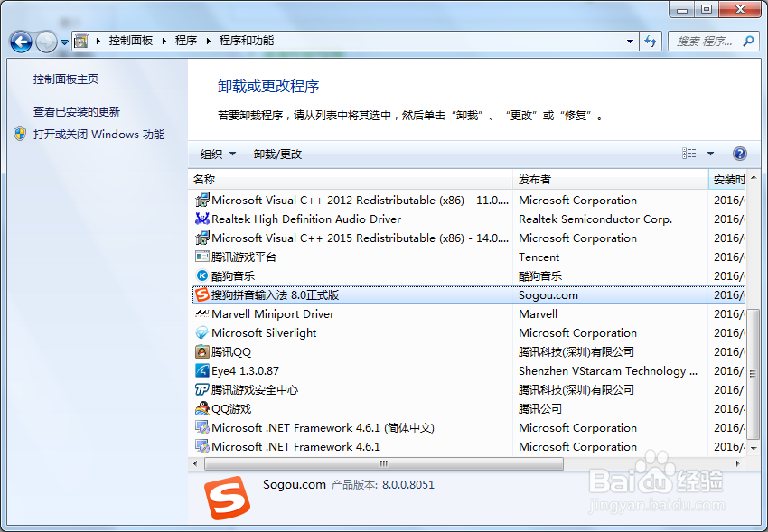The image size is (768, 532).
Task: Open 查看已安装的更新 link
Action: (77, 112)
